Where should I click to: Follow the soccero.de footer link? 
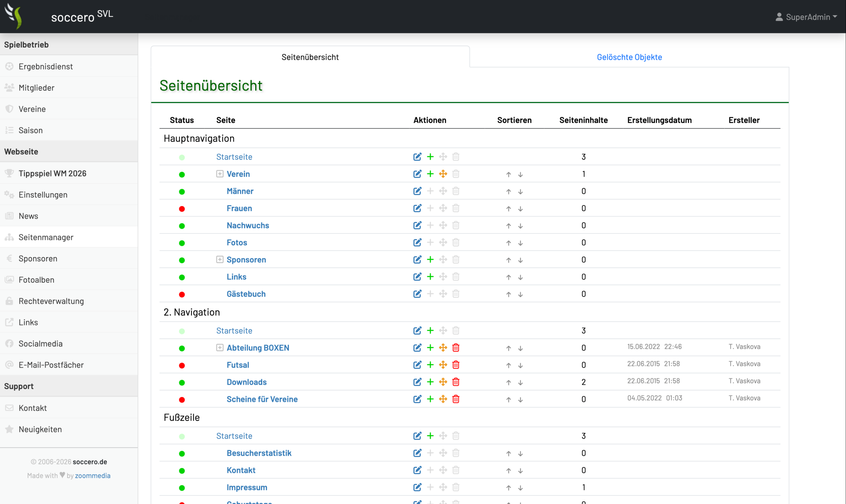(90, 461)
